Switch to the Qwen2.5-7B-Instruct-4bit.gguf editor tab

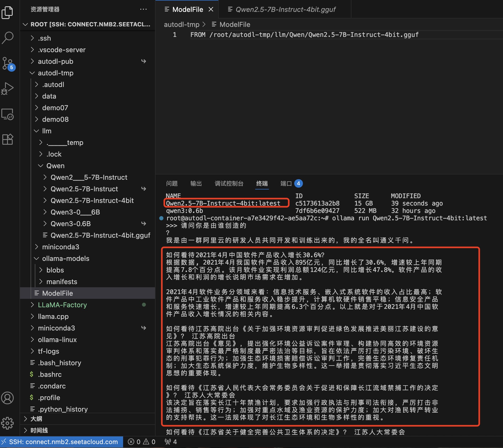coord(285,9)
